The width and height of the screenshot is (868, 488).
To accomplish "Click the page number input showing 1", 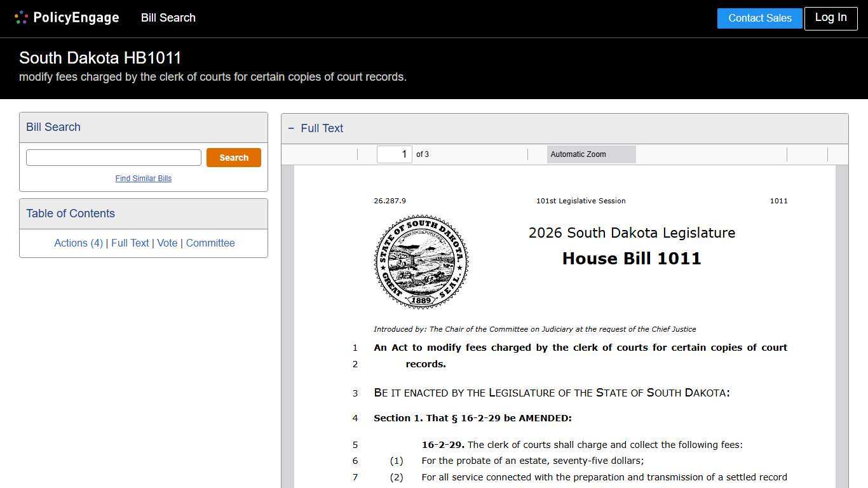I will (394, 154).
